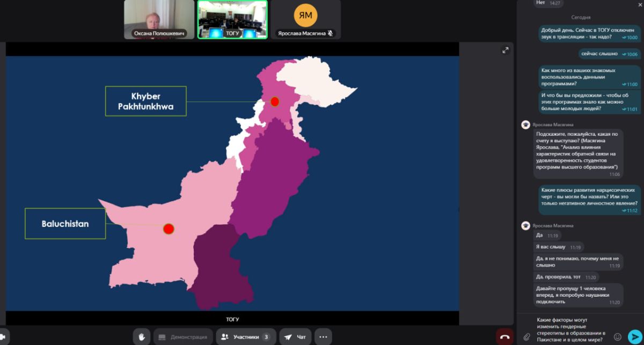Click the raise hand icon

[142, 337]
